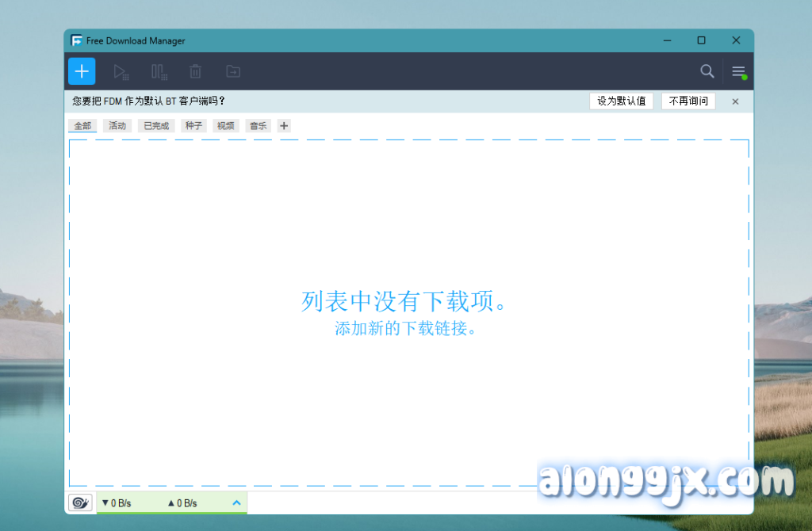Dismiss the default BT client notification
Screen dimensions: 812x531
tap(735, 101)
